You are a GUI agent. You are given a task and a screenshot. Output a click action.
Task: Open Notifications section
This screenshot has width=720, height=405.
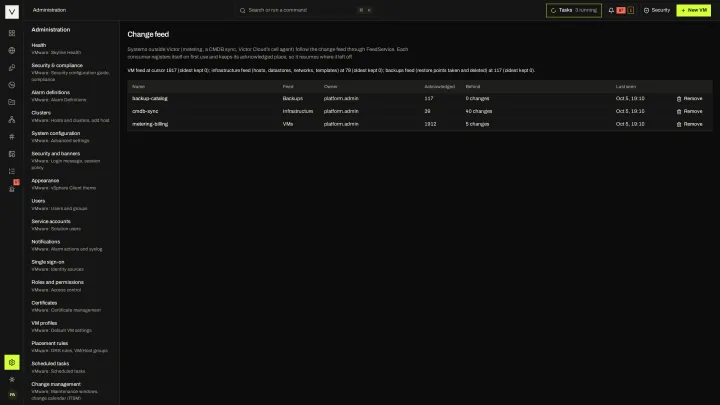pyautogui.click(x=71, y=245)
